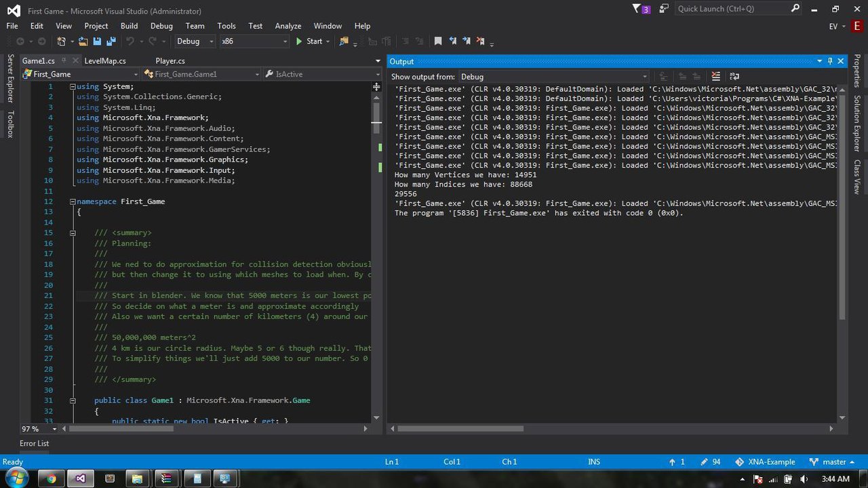This screenshot has width=868, height=488.
Task: Open the Class View side tab
Action: point(857,176)
